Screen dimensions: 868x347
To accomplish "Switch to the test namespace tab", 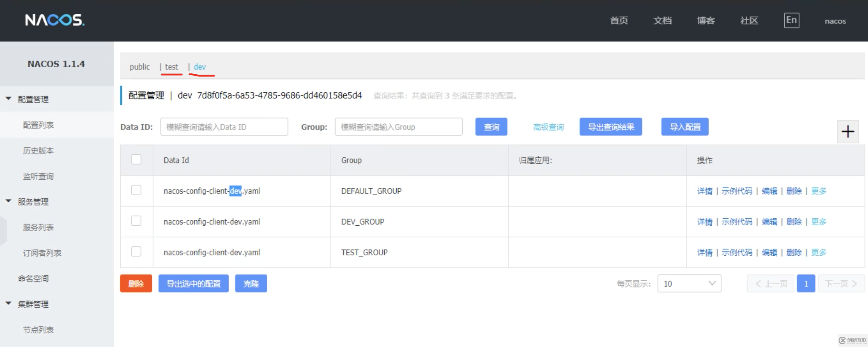I will 172,67.
